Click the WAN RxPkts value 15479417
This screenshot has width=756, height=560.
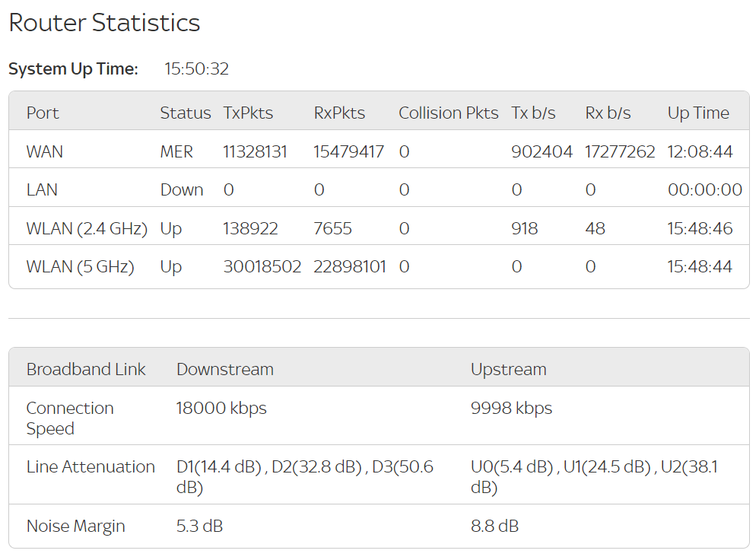coord(348,152)
